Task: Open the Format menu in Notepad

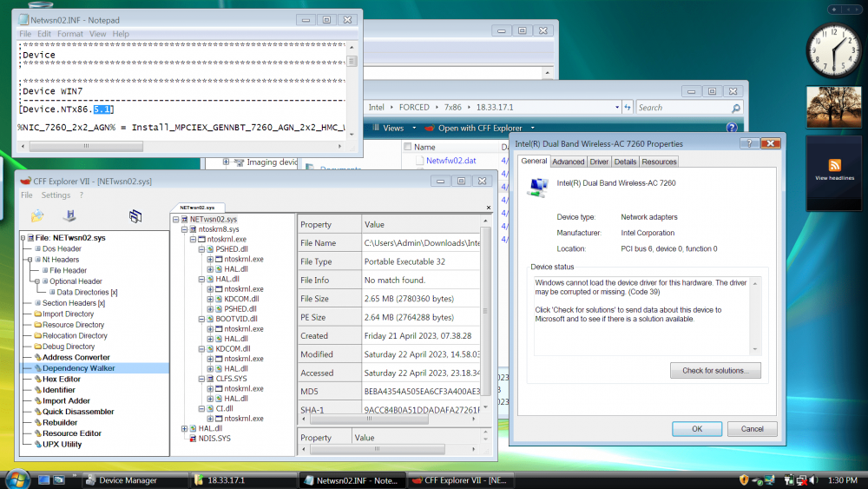Action: [x=70, y=34]
